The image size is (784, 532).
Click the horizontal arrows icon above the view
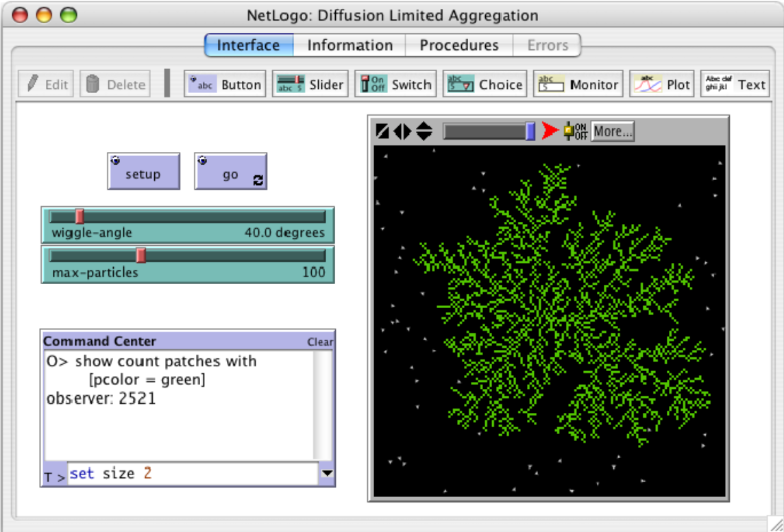coord(402,131)
